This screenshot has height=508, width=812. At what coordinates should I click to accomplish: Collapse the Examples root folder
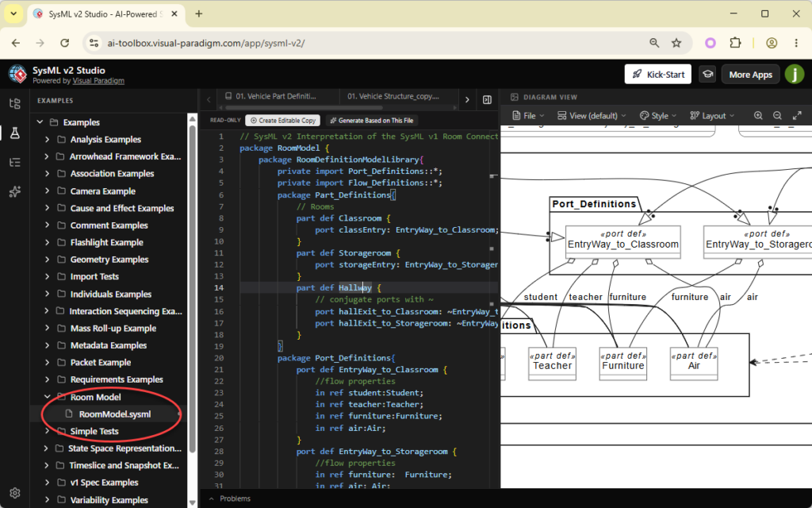pos(40,122)
